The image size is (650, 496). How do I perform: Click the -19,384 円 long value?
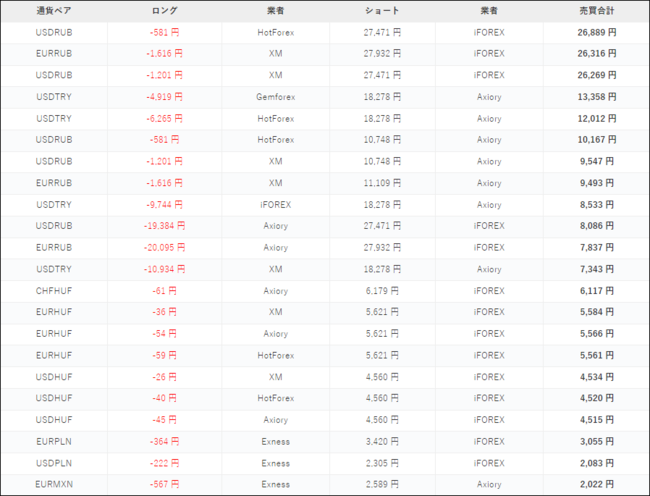click(164, 226)
